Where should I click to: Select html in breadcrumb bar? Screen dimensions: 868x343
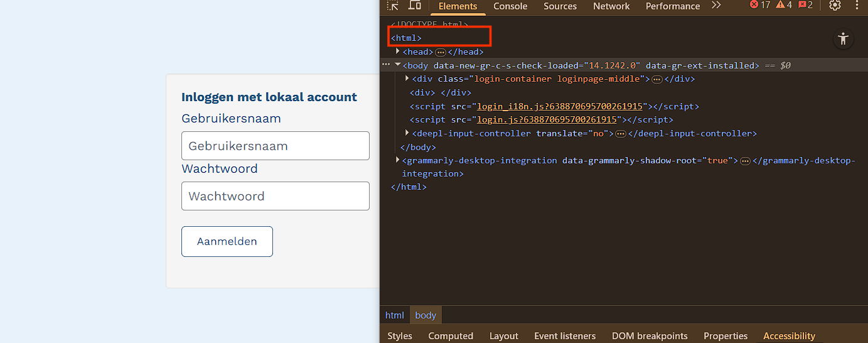coord(395,315)
